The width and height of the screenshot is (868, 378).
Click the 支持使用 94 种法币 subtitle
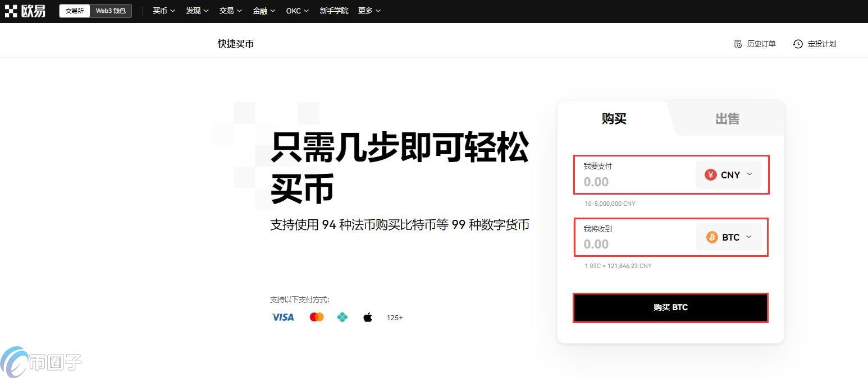coord(400,225)
